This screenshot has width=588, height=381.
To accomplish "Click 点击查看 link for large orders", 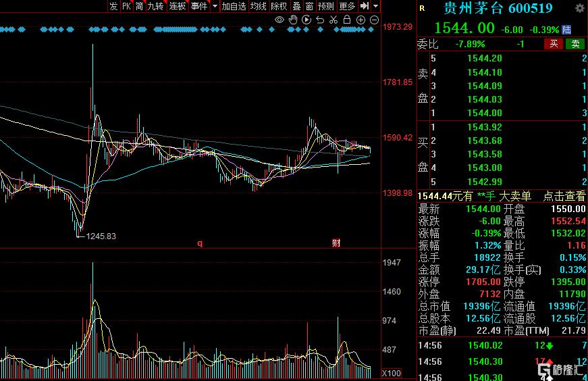I will 564,196.
